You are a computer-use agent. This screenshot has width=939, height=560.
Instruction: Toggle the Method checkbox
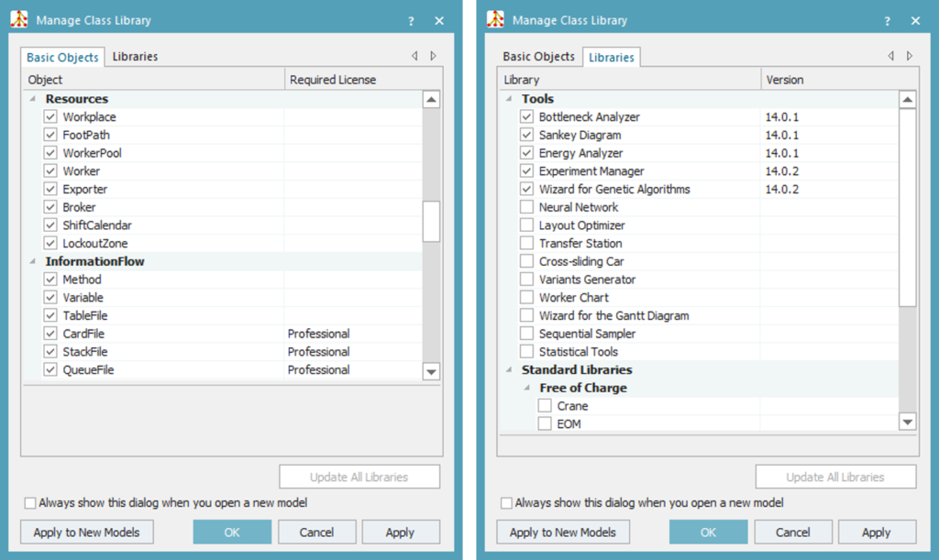50,280
